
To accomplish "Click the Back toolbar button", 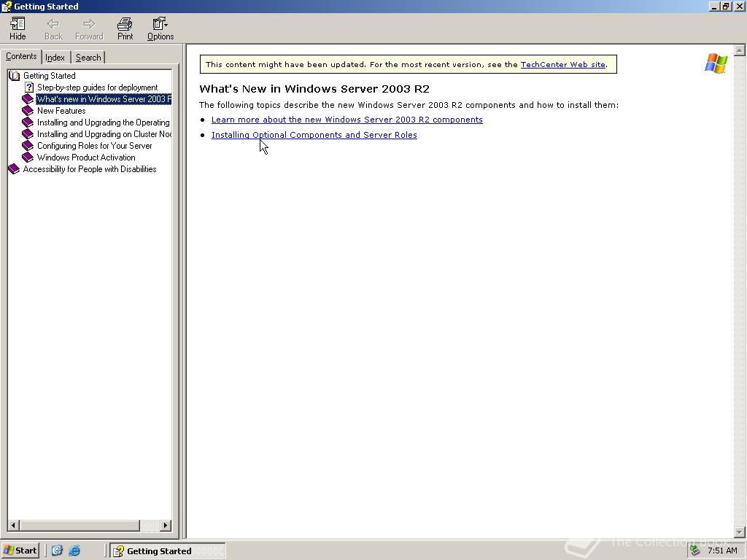I will (x=53, y=28).
